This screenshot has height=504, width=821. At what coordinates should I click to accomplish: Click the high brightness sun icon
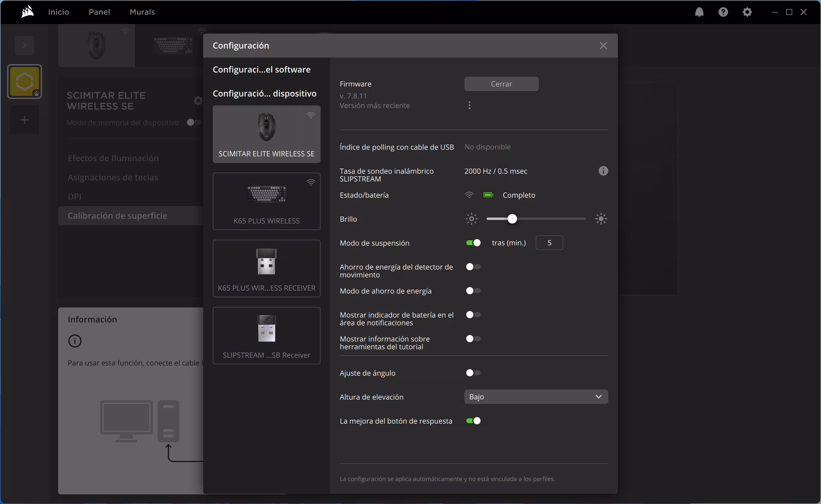(x=601, y=219)
